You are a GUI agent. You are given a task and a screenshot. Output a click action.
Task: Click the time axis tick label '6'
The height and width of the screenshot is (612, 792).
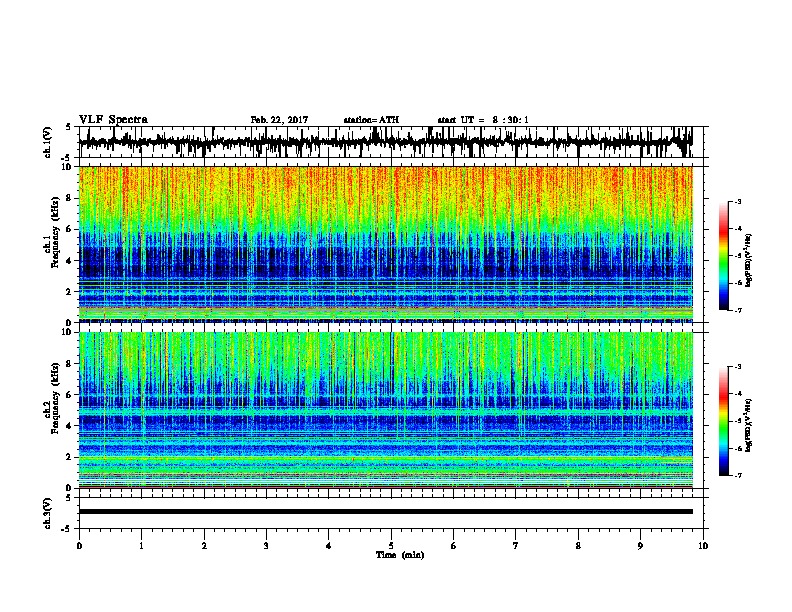(454, 545)
